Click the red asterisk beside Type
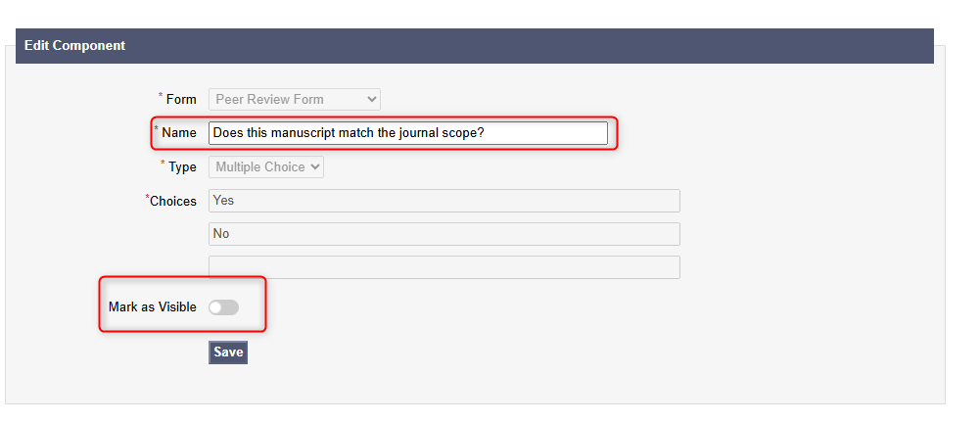The width and height of the screenshot is (980, 423). pos(163,164)
